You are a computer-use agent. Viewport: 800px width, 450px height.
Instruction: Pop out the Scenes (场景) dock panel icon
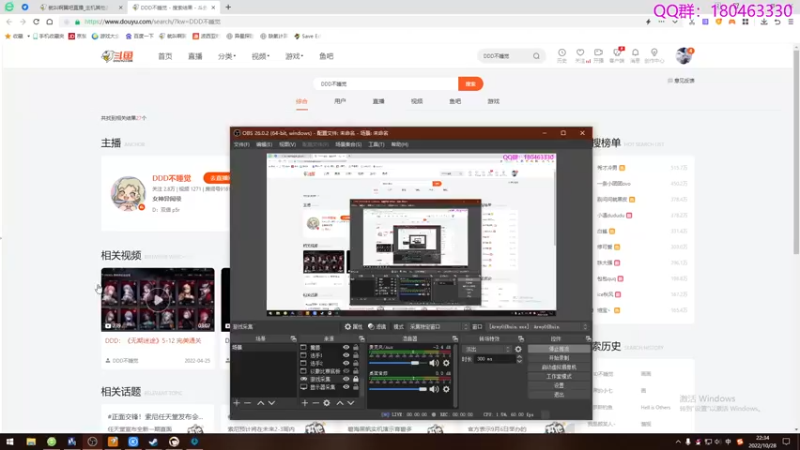click(x=293, y=339)
